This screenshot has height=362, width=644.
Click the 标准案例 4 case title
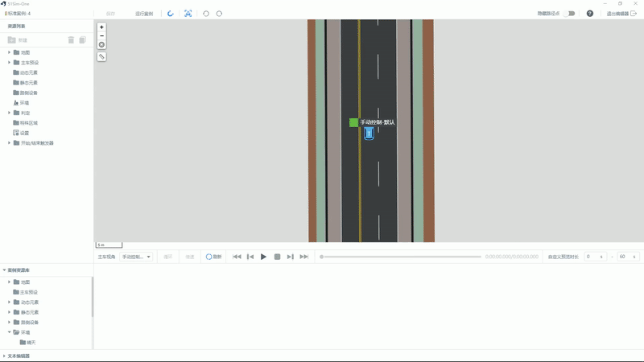coord(18,14)
